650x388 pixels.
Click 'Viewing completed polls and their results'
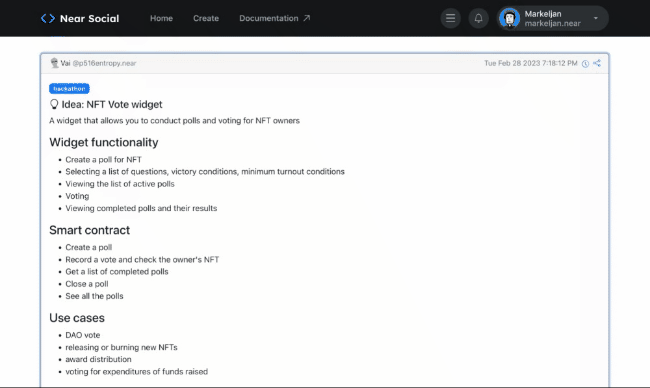pyautogui.click(x=141, y=208)
